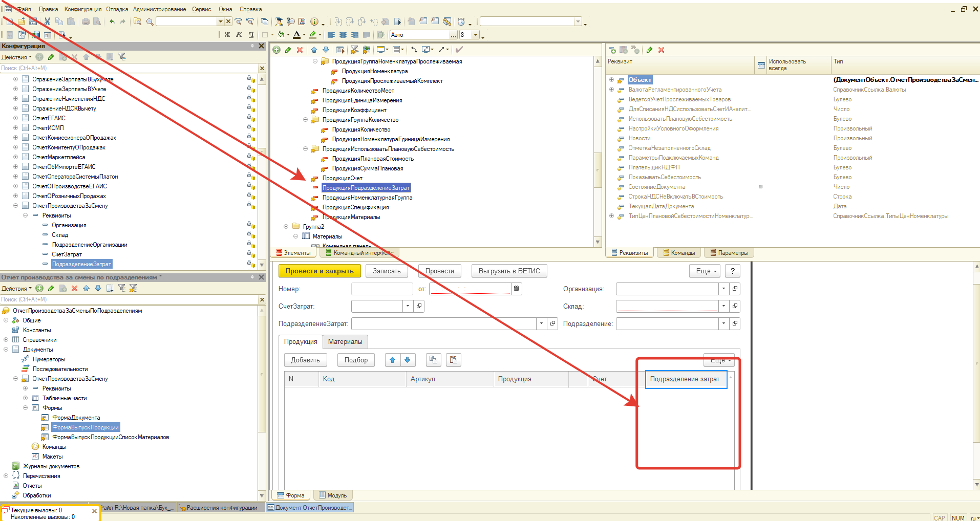Open the Отладка menu
The height and width of the screenshot is (521, 980).
click(117, 9)
